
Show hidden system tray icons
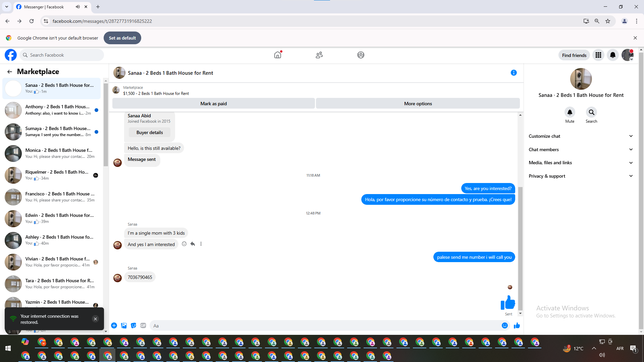pos(594,348)
